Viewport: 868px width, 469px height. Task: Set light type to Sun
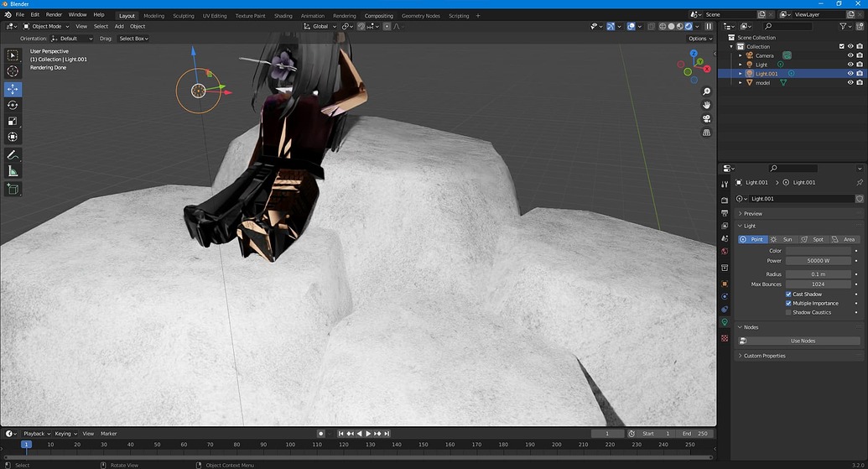[x=782, y=239]
